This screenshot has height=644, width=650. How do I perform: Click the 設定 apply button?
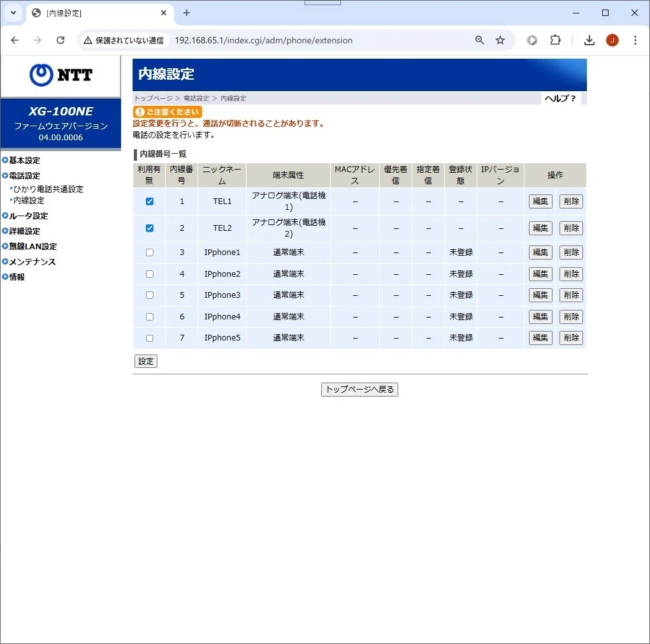(146, 361)
